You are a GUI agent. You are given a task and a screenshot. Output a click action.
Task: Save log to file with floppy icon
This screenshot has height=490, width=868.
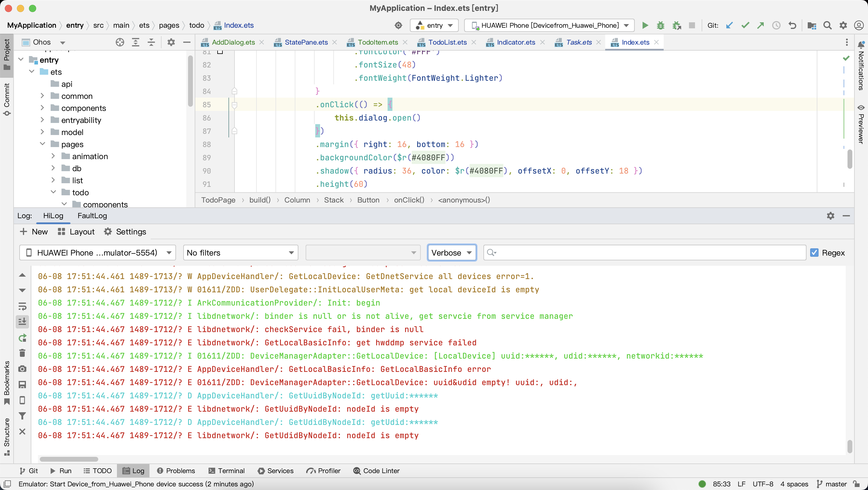(x=22, y=385)
